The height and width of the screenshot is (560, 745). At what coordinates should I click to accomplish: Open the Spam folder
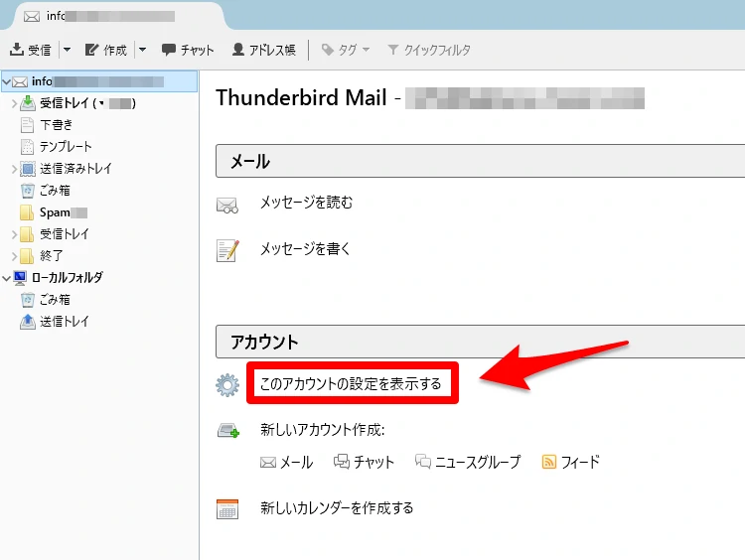tap(55, 212)
